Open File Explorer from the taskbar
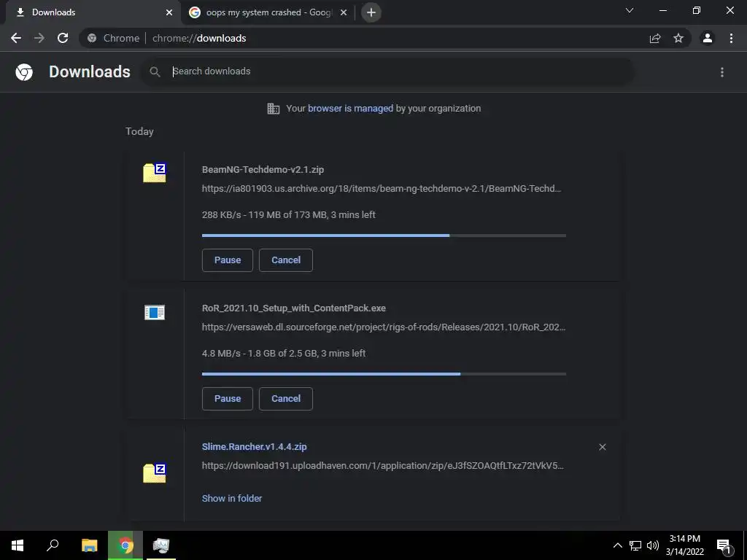The image size is (747, 560). coord(89,545)
